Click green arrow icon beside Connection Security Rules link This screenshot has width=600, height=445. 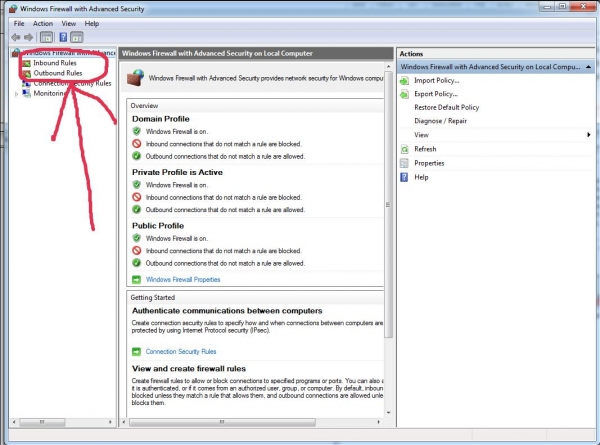click(137, 352)
